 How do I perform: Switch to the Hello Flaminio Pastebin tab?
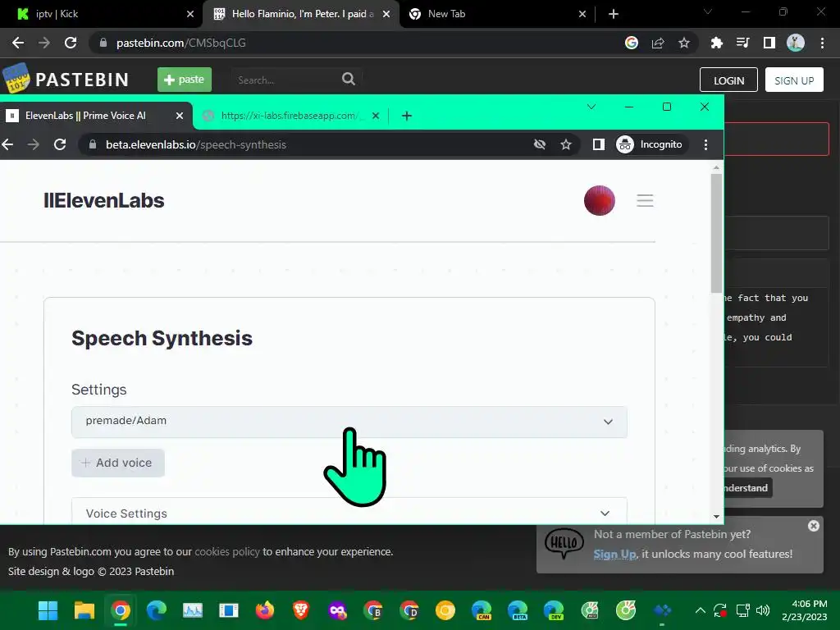pyautogui.click(x=303, y=14)
